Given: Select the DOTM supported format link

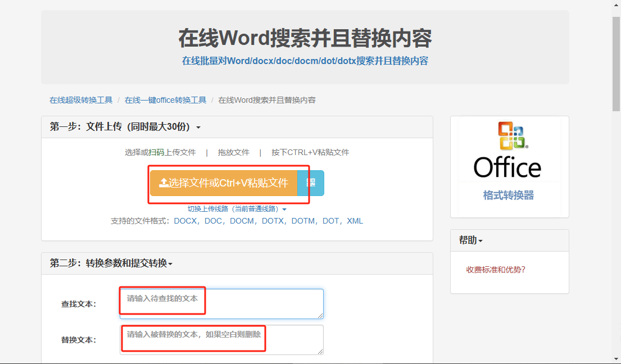Looking at the screenshot, I should (303, 221).
